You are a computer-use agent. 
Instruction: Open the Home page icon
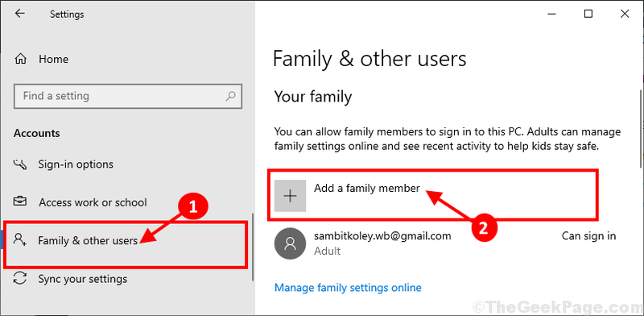coord(21,60)
